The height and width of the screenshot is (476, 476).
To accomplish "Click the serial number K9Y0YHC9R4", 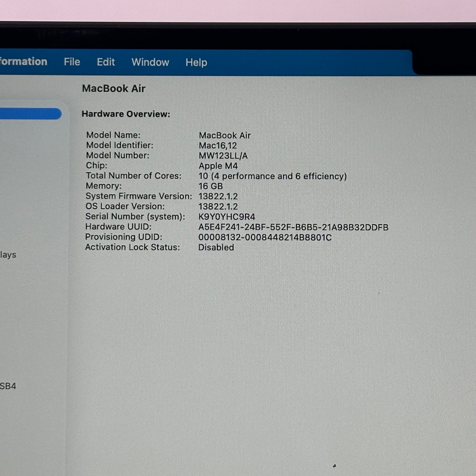I will tap(227, 217).
